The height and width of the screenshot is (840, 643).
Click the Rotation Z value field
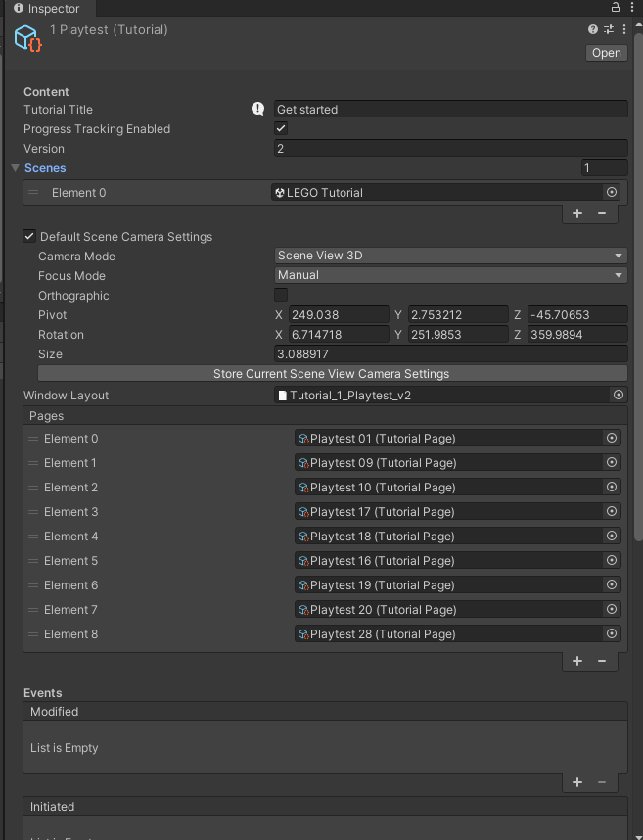point(577,335)
